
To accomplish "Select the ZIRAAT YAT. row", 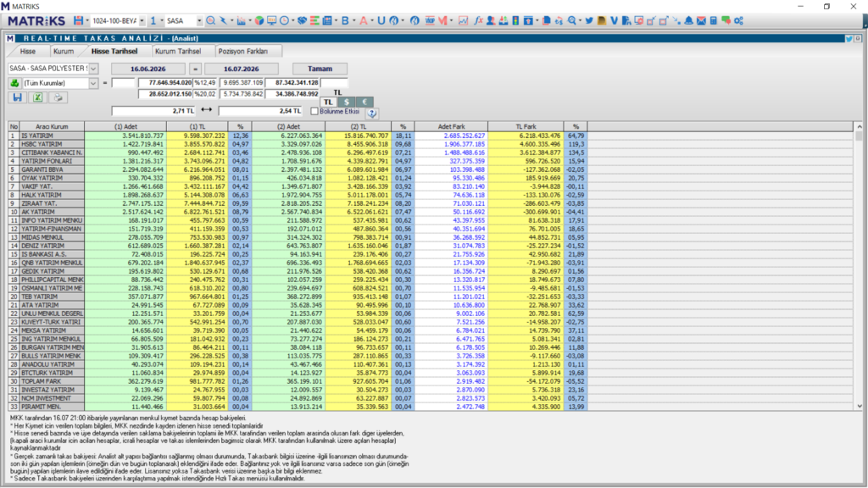I will [x=298, y=203].
